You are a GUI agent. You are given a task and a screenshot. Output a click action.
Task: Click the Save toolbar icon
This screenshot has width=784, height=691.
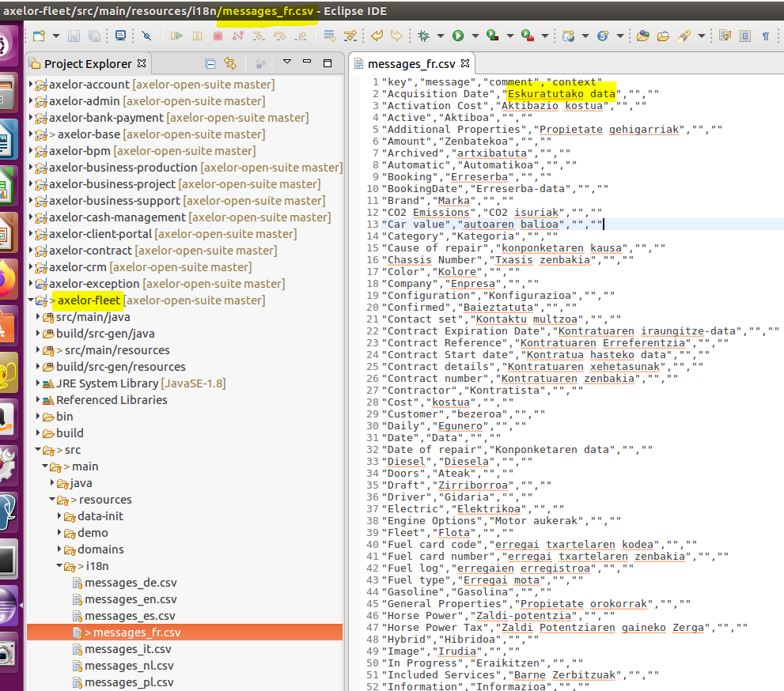tap(74, 36)
